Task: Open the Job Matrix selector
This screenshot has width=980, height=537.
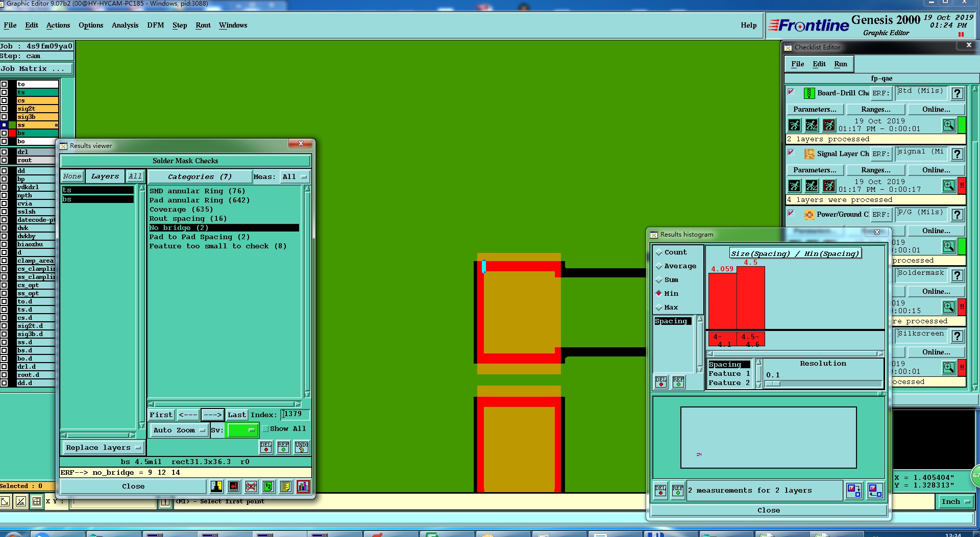Action: (37, 69)
